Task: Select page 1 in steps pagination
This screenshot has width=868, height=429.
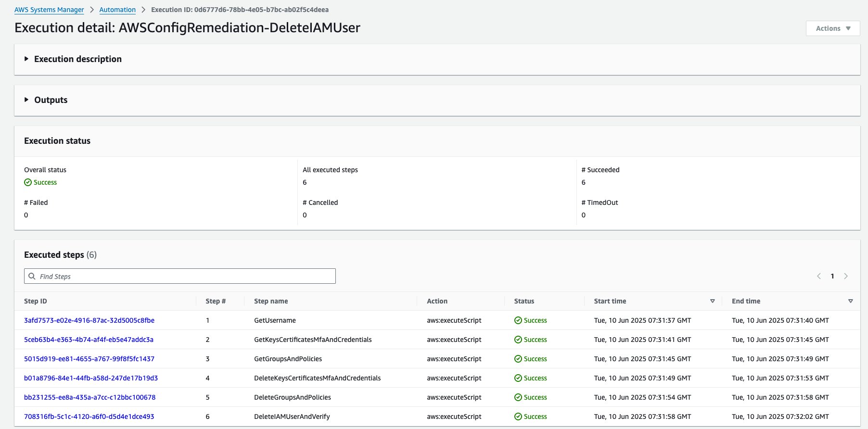Action: (x=832, y=276)
